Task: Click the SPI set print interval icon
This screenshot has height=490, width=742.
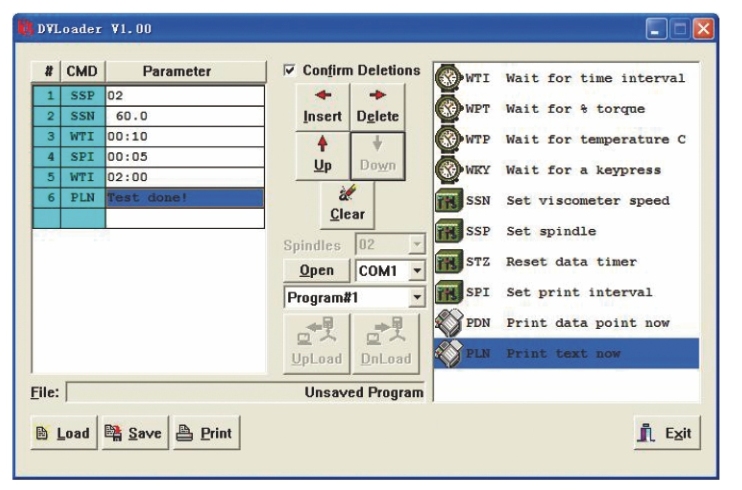Action: tap(450, 293)
